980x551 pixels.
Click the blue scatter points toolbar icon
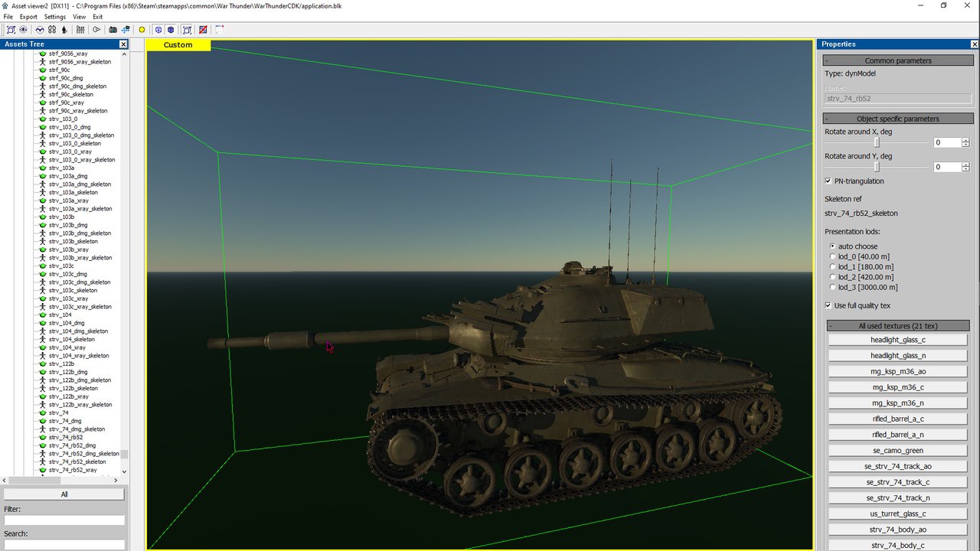click(x=126, y=30)
